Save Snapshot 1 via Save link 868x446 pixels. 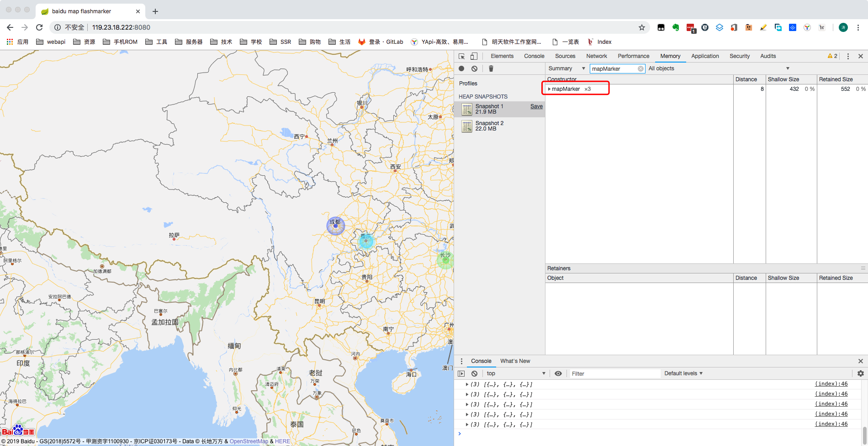click(536, 106)
